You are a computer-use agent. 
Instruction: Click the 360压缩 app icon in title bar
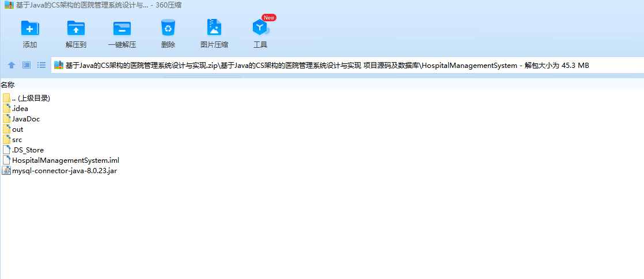pos(9,5)
